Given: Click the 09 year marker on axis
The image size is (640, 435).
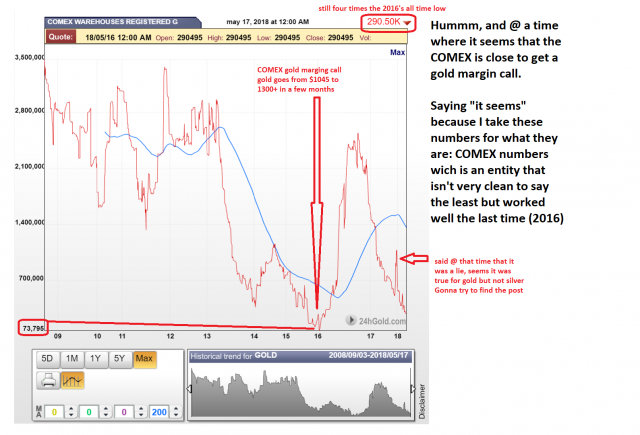Looking at the screenshot, I should tap(58, 336).
